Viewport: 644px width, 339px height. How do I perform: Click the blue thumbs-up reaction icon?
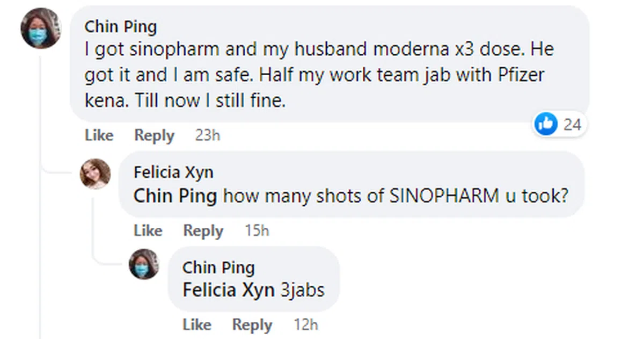tap(546, 125)
